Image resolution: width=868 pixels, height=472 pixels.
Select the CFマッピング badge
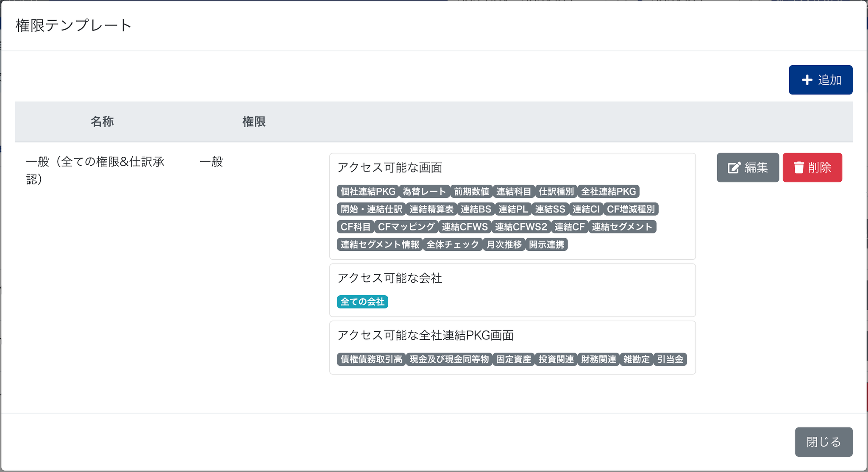[x=406, y=227]
